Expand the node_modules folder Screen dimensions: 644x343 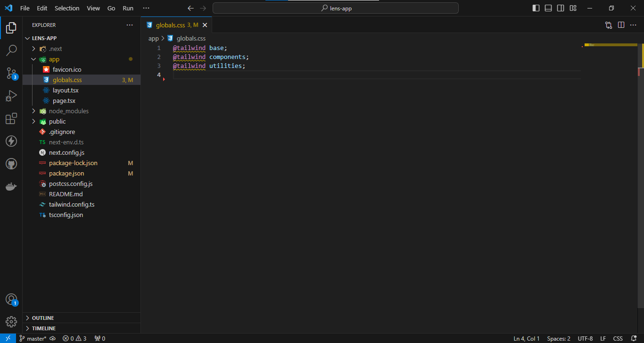68,111
